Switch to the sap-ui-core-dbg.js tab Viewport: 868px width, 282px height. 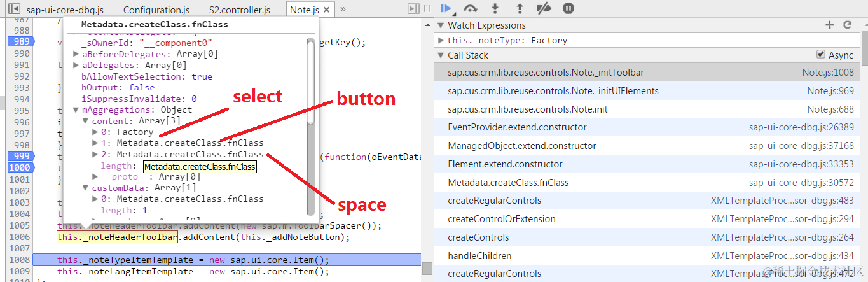point(65,10)
